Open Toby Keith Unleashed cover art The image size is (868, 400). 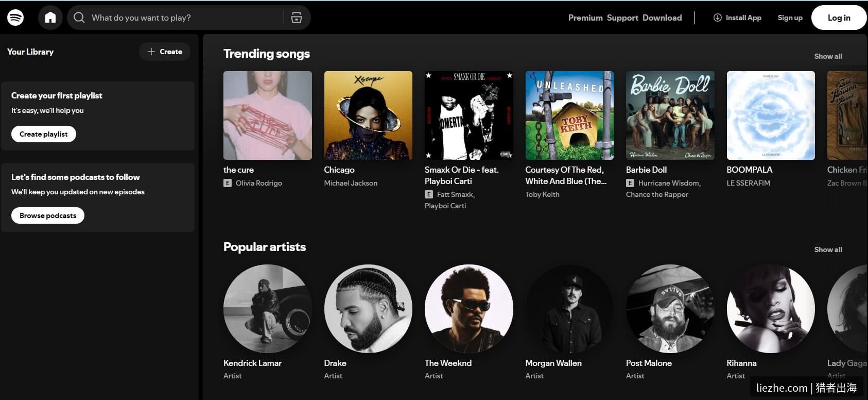click(569, 115)
